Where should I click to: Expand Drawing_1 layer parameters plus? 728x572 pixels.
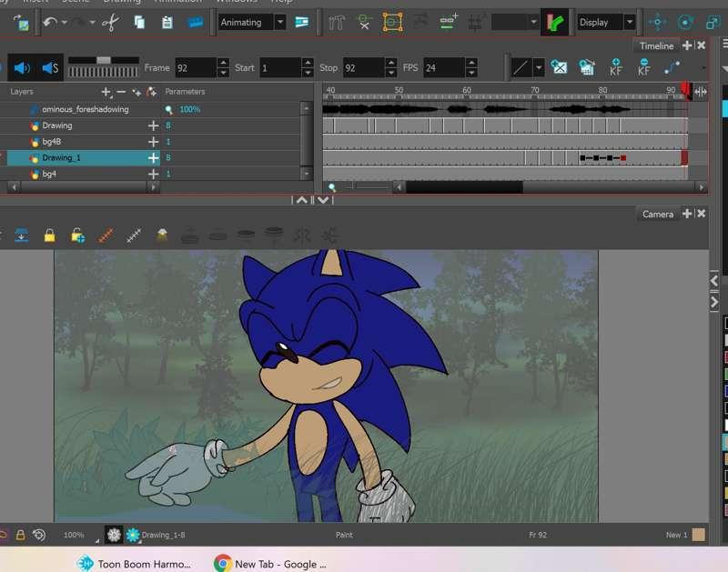point(153,158)
